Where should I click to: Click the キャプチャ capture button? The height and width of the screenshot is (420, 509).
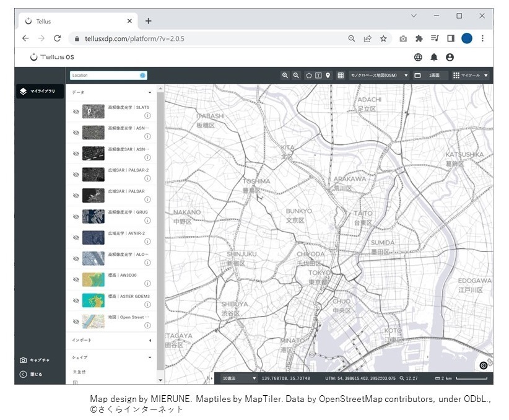[35, 361]
